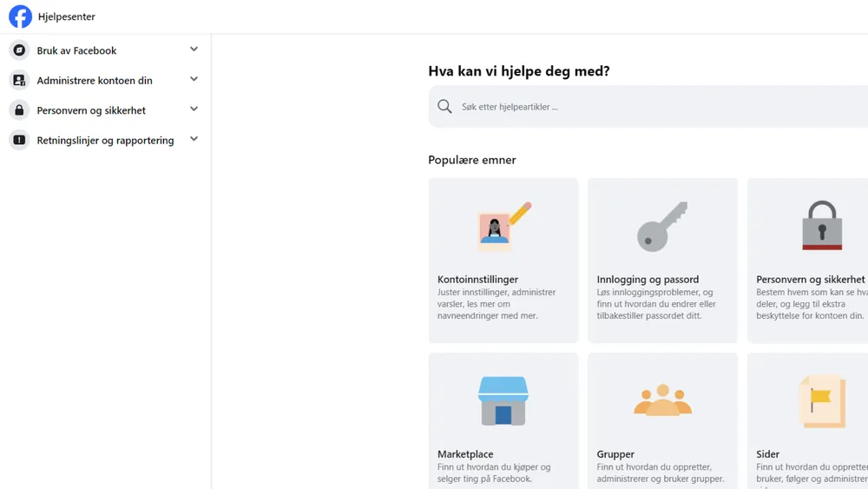Screen dimensions: 868x489
Task: Open the Hjelpesenter header link
Action: tap(67, 17)
